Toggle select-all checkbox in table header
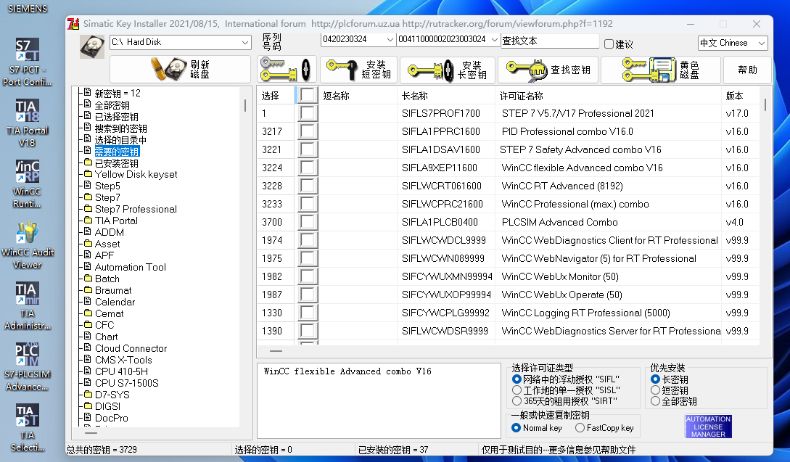790x462 pixels. pos(307,95)
